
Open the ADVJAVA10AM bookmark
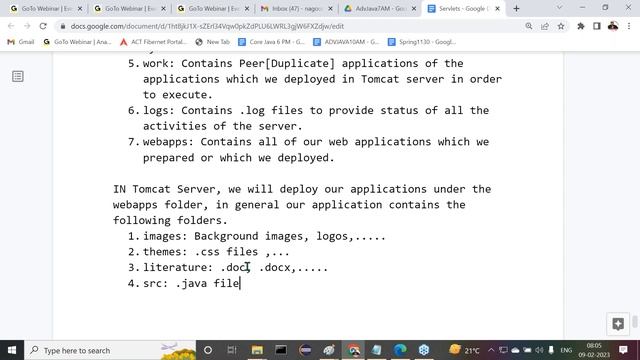point(346,42)
